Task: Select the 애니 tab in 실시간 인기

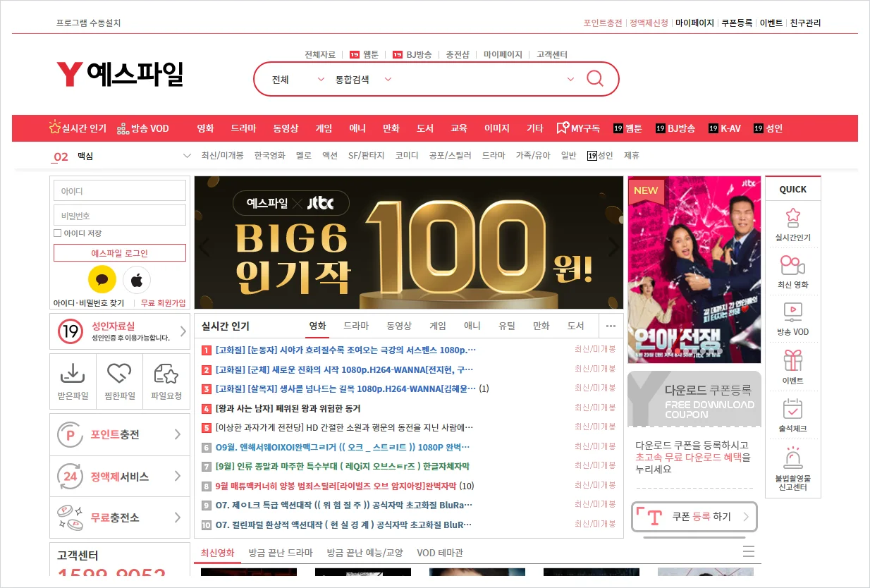Action: [472, 326]
